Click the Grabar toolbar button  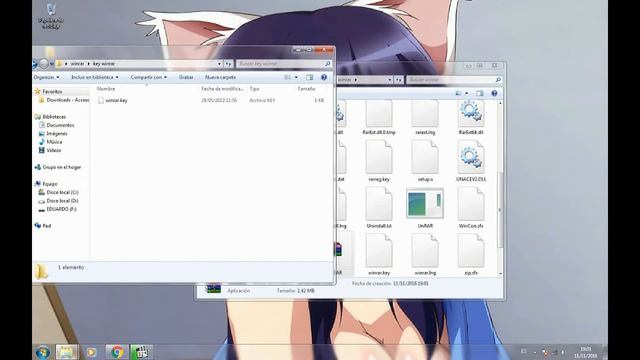click(186, 77)
